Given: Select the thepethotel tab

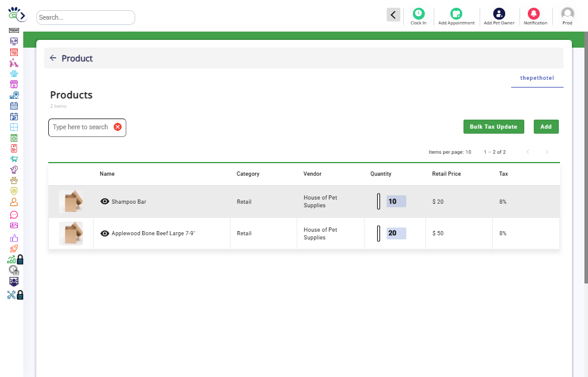Looking at the screenshot, I should point(537,78).
